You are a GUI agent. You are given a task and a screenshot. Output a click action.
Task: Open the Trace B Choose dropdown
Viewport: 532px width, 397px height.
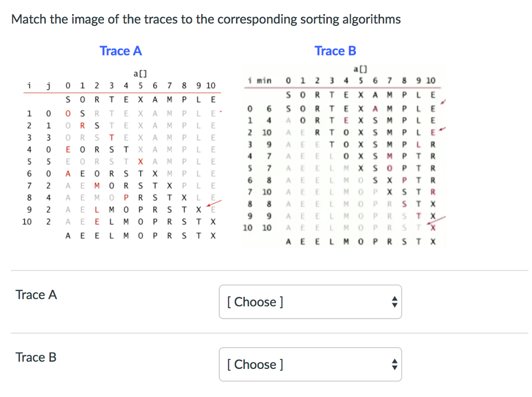(x=310, y=364)
